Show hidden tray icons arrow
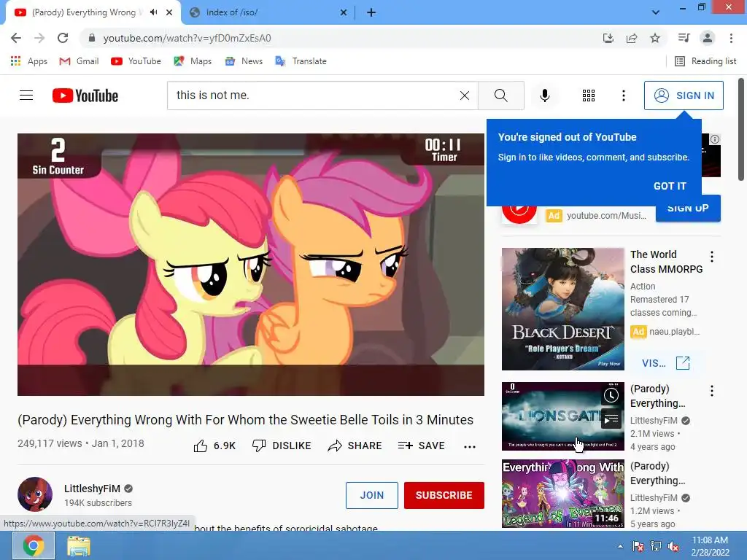This screenshot has height=560, width=747. [620, 546]
